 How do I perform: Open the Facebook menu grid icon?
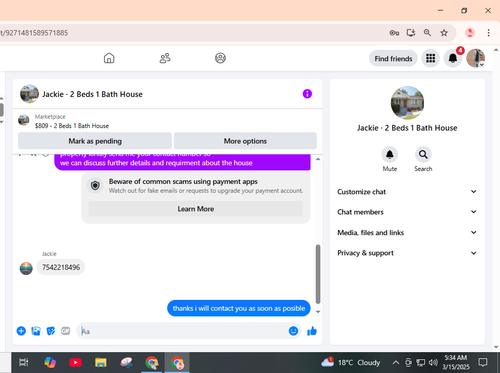click(430, 58)
